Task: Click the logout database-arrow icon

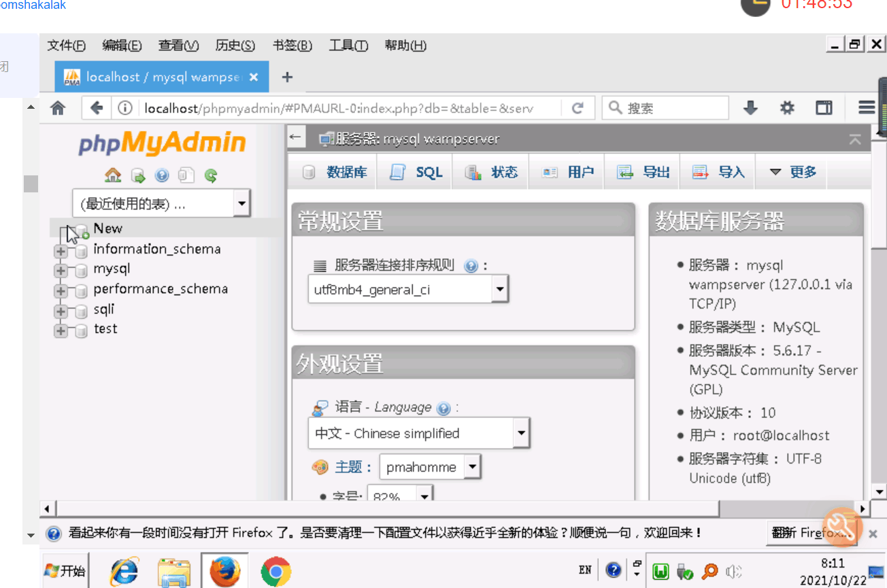Action: point(138,175)
